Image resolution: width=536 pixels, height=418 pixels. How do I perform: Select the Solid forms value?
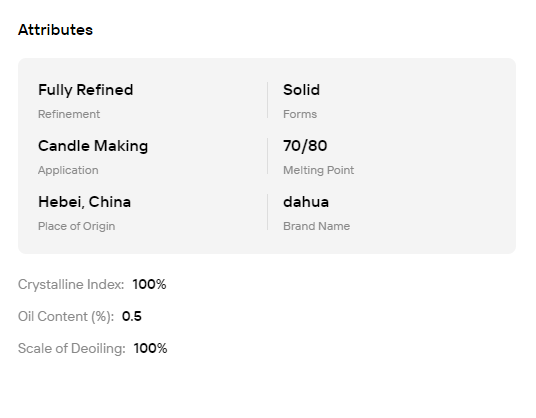pyautogui.click(x=301, y=90)
